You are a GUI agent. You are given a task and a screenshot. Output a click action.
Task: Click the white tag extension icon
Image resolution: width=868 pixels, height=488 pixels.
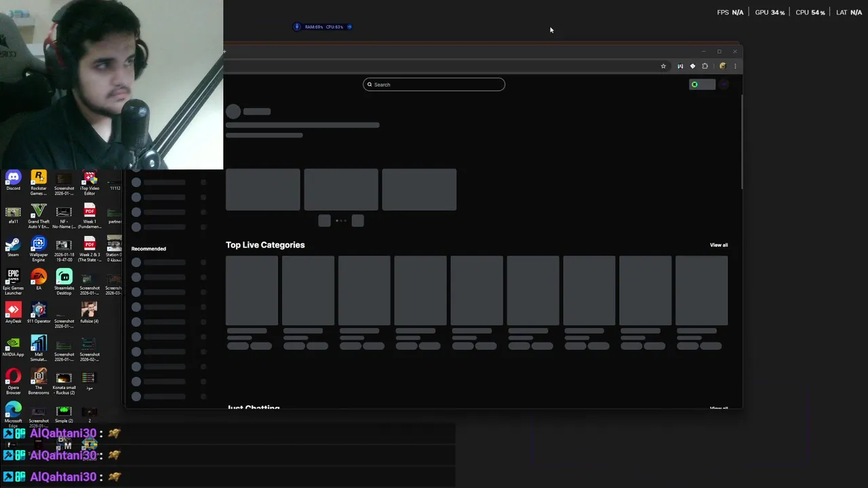(692, 66)
